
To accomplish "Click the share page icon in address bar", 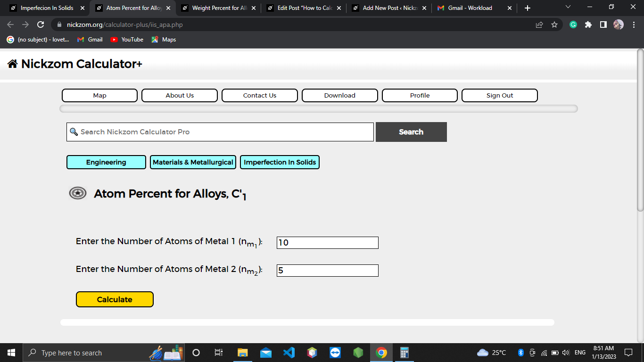I will pyautogui.click(x=539, y=25).
